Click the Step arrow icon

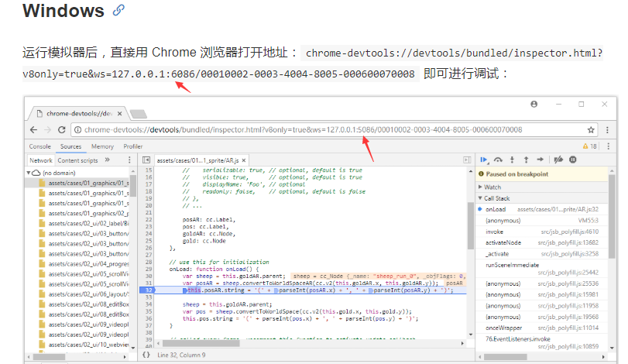point(540,160)
